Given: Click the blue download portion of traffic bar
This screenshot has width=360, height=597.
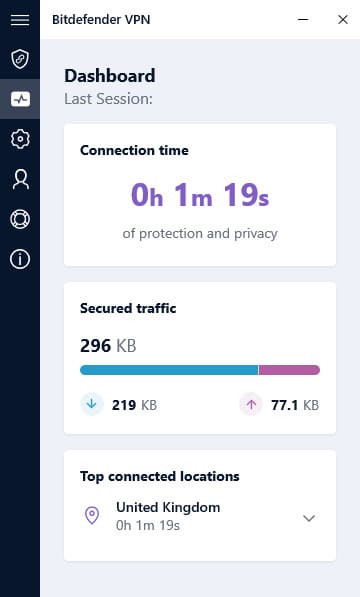Looking at the screenshot, I should 169,370.
